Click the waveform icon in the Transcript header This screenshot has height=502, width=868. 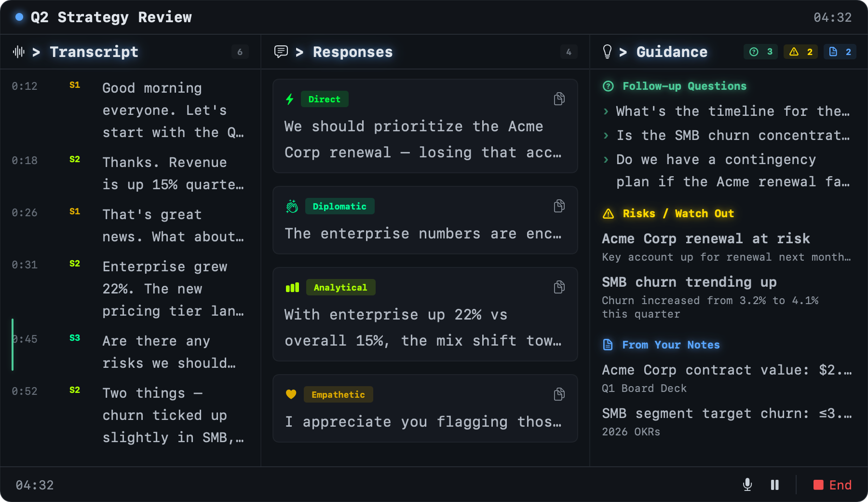click(18, 52)
